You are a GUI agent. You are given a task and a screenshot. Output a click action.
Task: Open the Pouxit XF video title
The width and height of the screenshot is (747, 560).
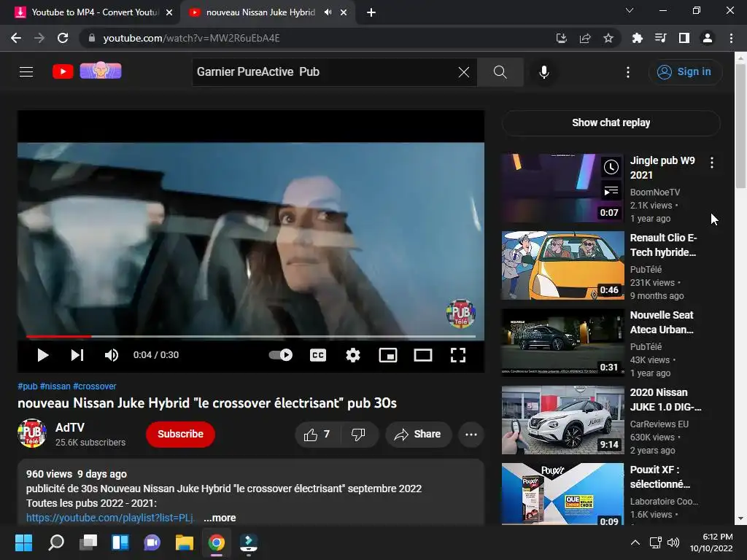pyautogui.click(x=659, y=477)
